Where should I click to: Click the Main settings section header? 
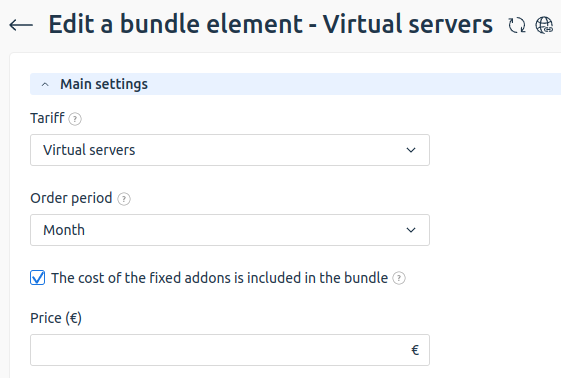point(296,84)
